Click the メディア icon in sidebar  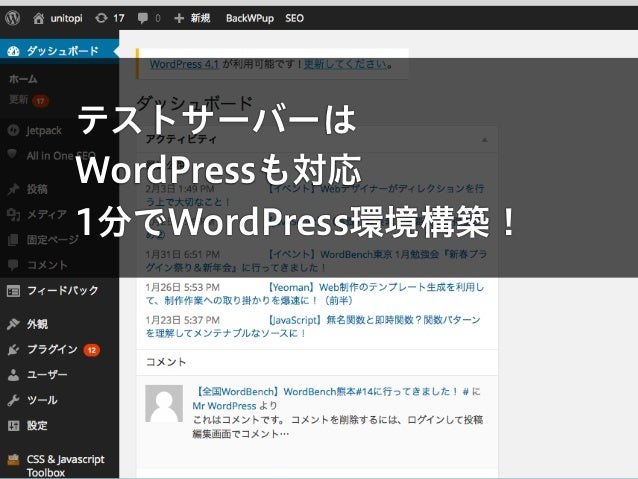tap(13, 214)
